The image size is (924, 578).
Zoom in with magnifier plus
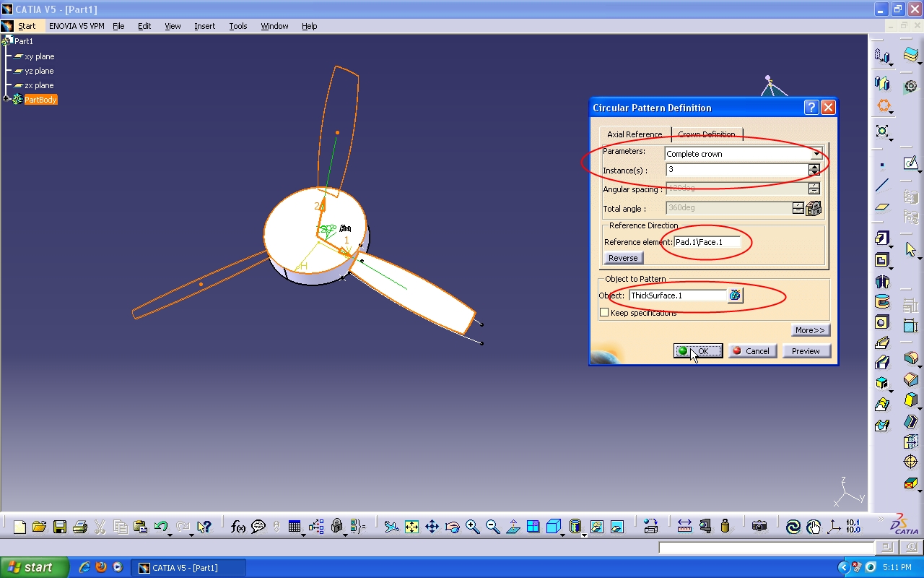click(472, 527)
